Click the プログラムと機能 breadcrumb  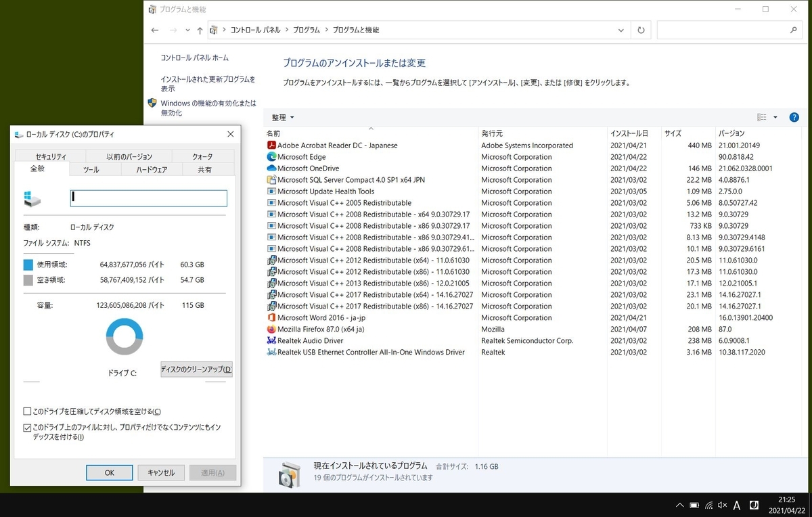(x=356, y=30)
